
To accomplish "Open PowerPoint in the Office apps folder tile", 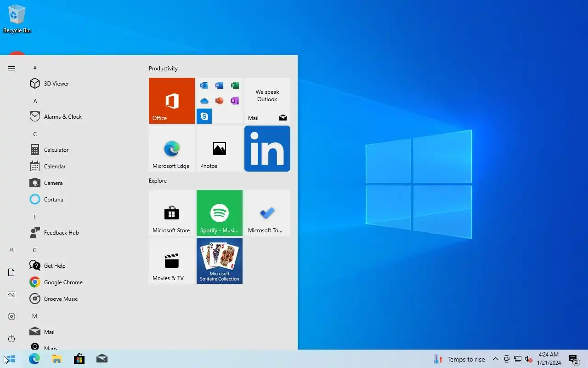I will [220, 101].
